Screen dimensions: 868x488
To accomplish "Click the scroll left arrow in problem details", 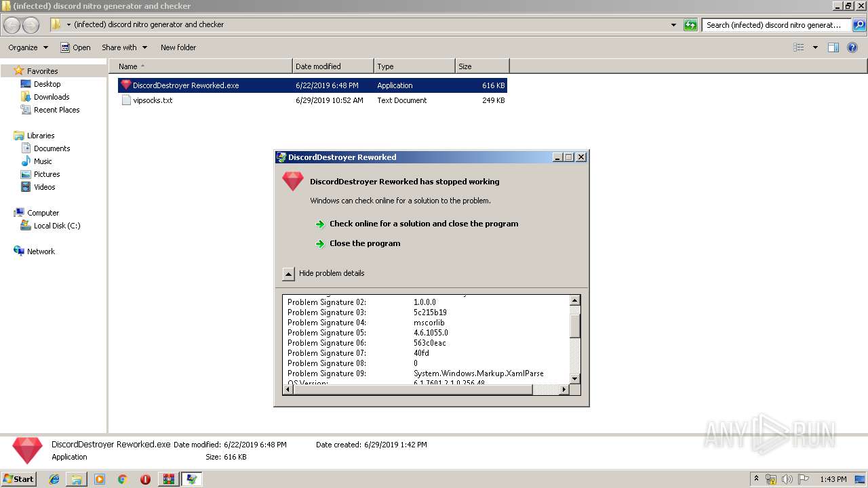I will coord(289,390).
